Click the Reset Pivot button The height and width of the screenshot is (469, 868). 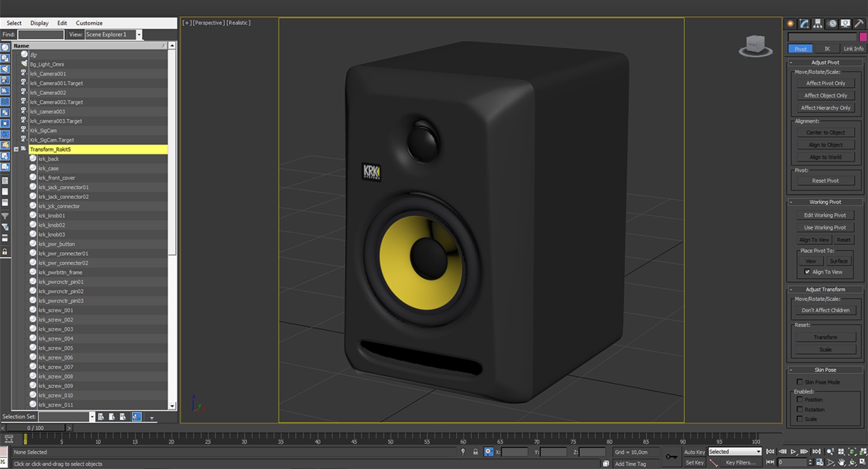coord(826,181)
